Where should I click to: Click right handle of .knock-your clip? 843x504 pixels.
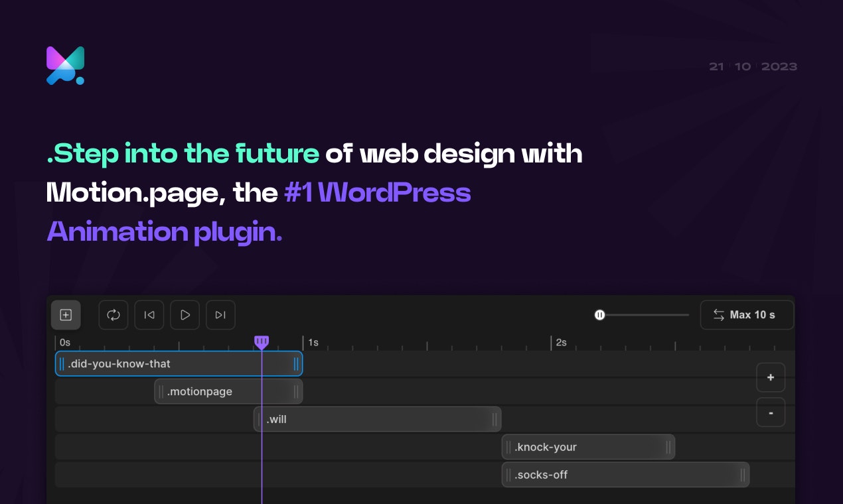668,447
